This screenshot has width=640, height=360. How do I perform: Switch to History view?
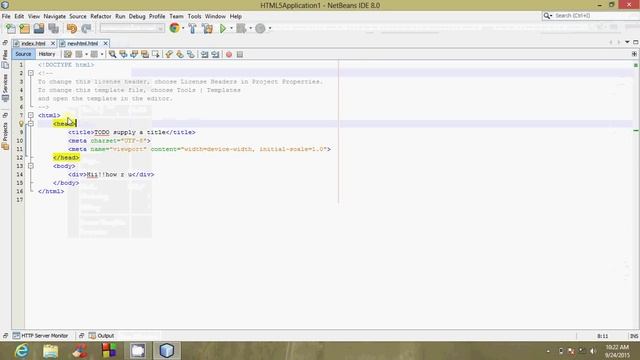tap(47, 54)
